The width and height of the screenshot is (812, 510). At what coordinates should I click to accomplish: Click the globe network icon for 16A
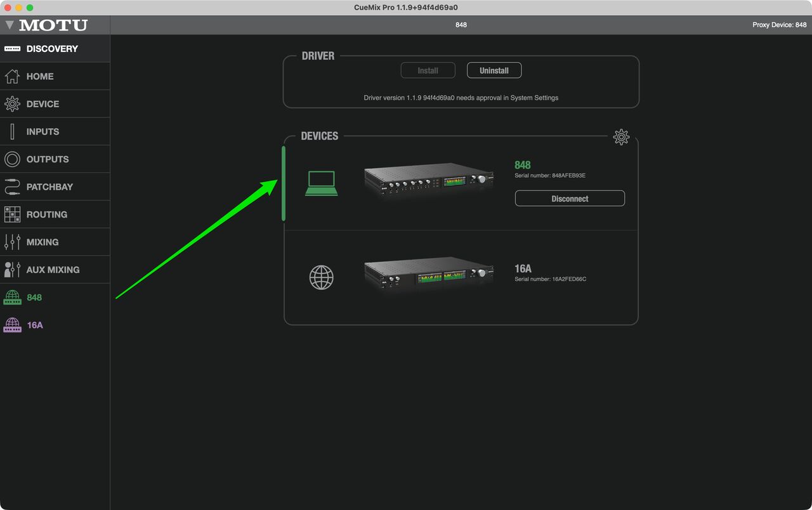tap(322, 277)
